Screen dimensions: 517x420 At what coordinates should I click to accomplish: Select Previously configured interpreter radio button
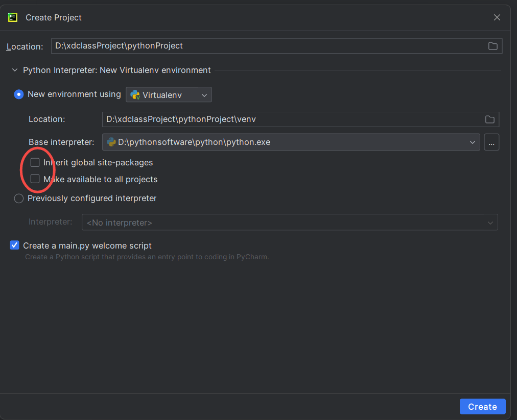click(19, 199)
